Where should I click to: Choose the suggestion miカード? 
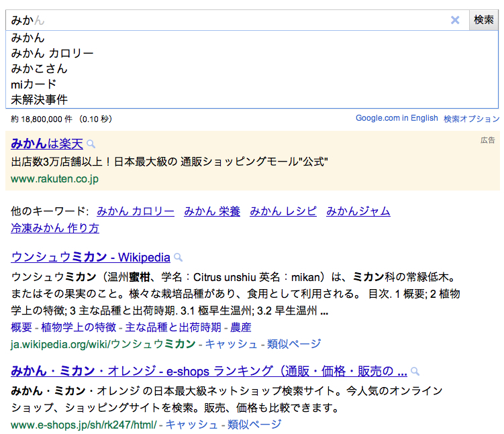pos(252,84)
